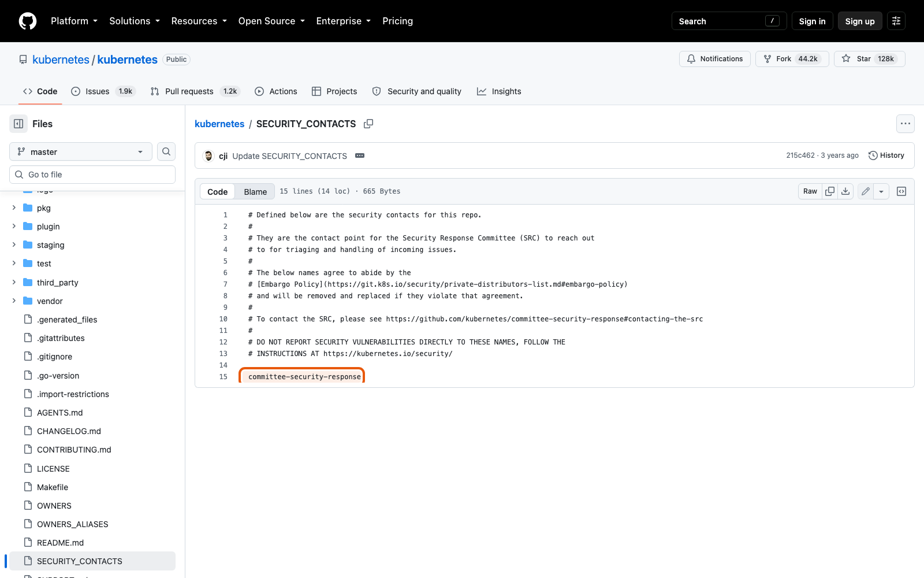The image size is (924, 578).
Task: Expand the third_party folder
Action: 14,282
